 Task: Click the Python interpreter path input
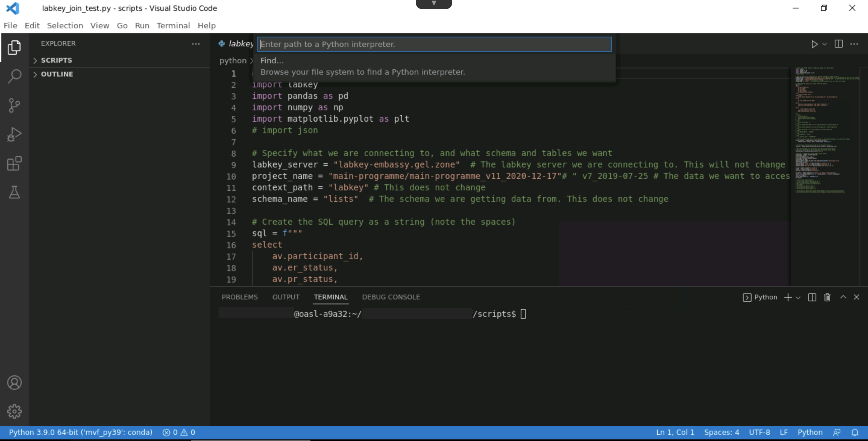(x=434, y=44)
